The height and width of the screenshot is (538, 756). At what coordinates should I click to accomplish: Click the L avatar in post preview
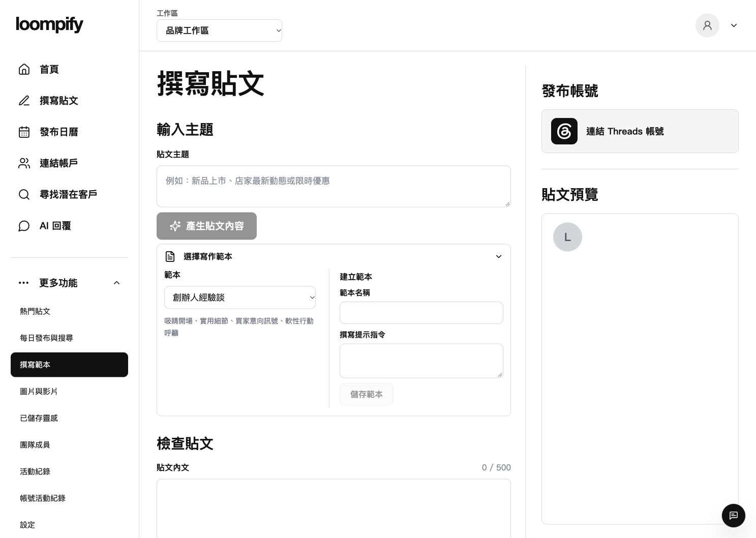click(x=567, y=237)
